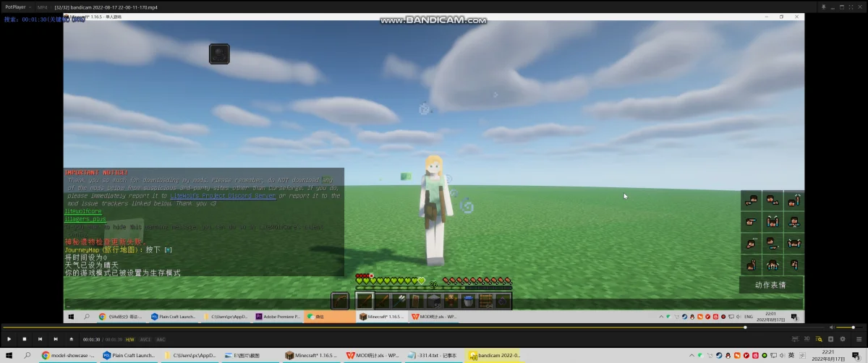
Task: Switch to Chrome model-showcase taskbar window
Action: coord(69,355)
